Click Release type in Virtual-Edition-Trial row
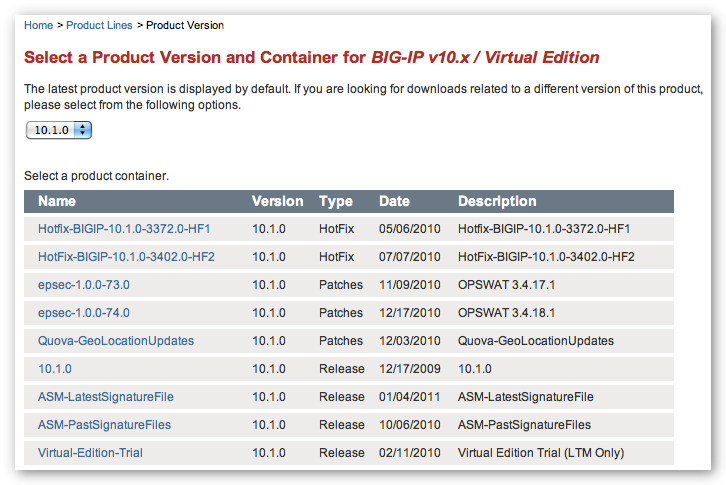Screen dimensions: 726x485 click(342, 453)
